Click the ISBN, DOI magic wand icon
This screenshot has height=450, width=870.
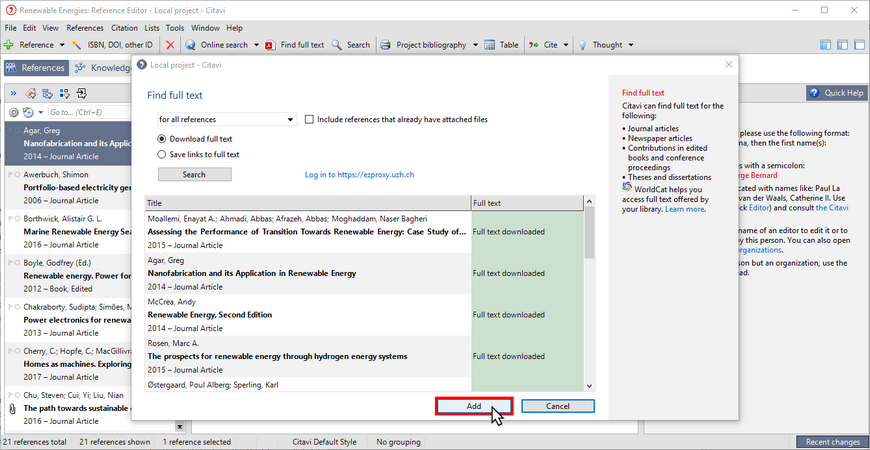[x=77, y=45]
